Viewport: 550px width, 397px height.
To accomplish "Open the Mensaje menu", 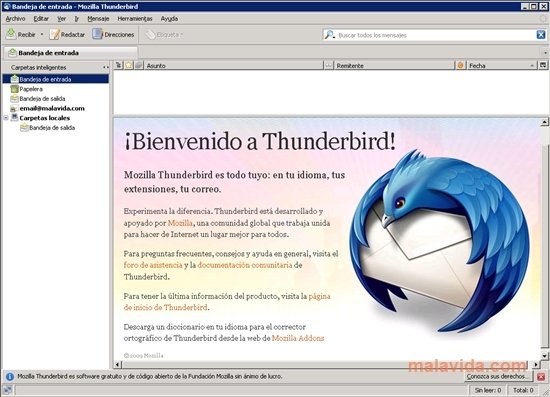I will 98,19.
